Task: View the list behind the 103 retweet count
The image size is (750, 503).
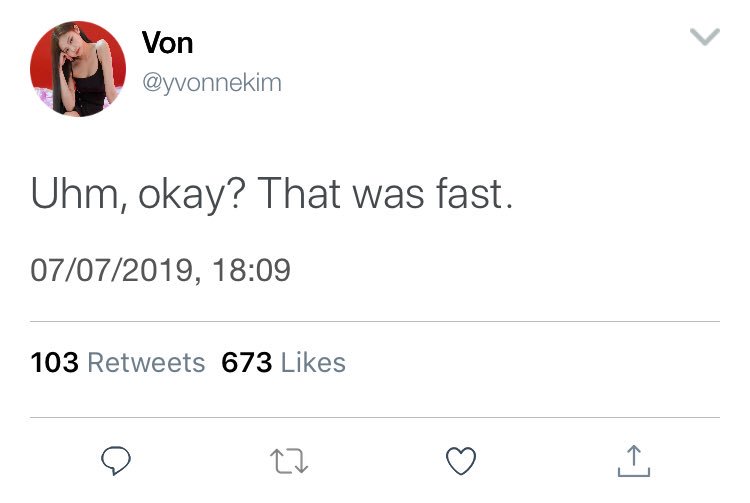Action: click(55, 362)
